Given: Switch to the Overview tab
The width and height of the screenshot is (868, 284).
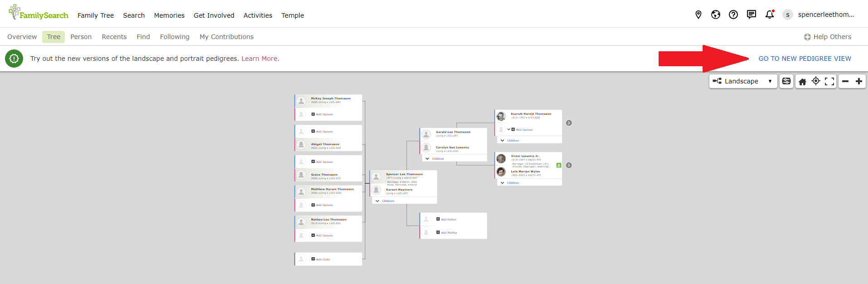Looking at the screenshot, I should [x=22, y=37].
